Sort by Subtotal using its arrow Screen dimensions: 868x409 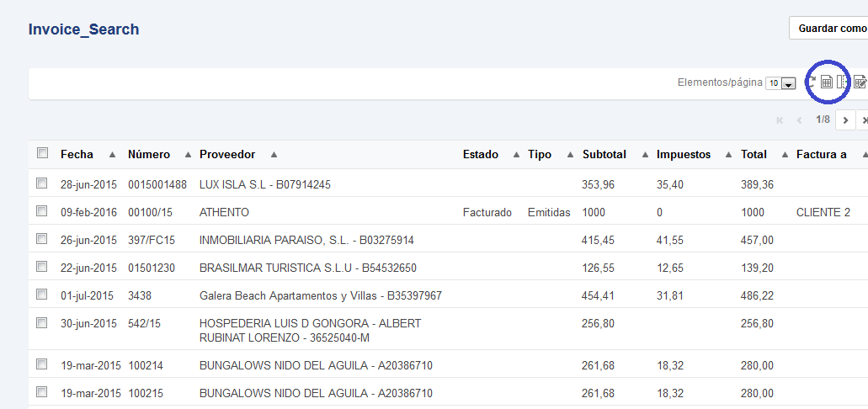point(645,155)
